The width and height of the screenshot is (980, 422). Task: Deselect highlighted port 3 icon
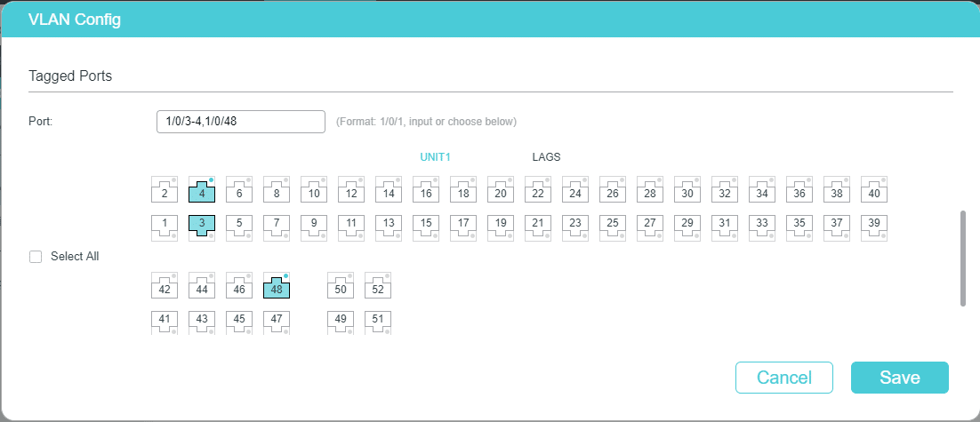202,225
